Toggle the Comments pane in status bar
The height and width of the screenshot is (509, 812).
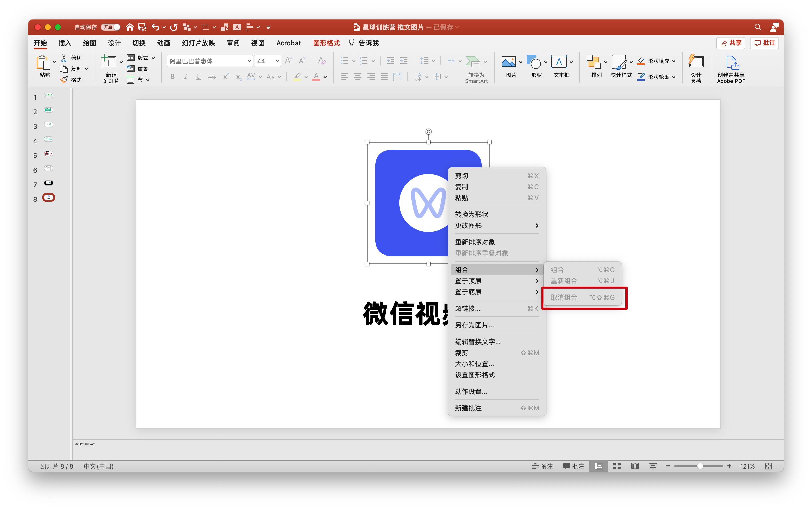tap(573, 466)
